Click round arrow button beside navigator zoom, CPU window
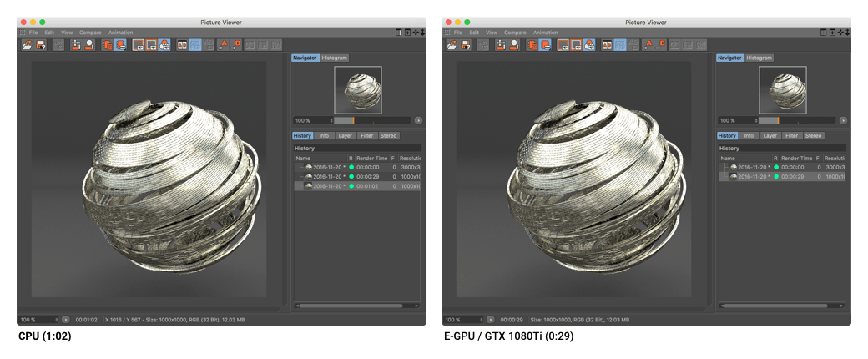Viewport: 868px width, 359px height. pos(418,120)
